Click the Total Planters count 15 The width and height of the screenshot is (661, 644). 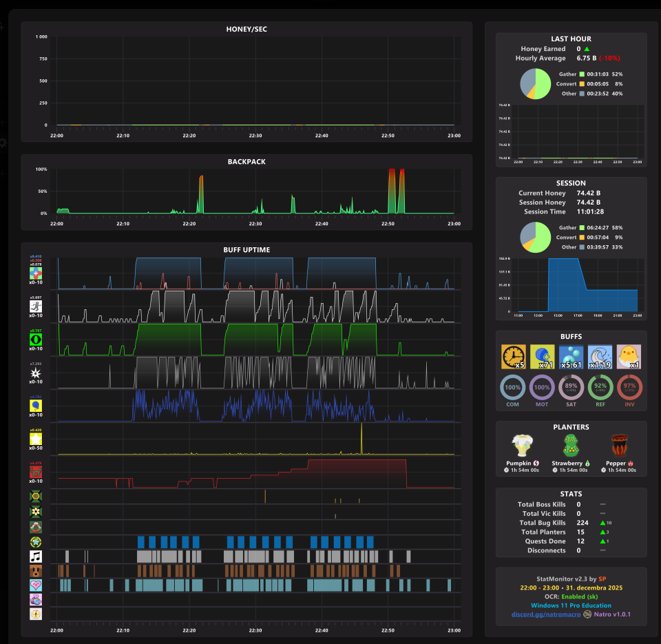580,532
